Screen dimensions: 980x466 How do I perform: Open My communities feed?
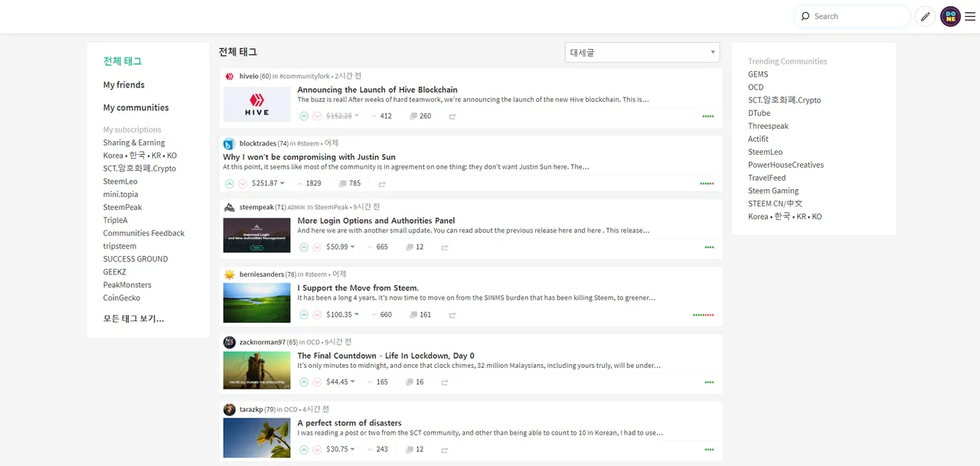click(x=136, y=108)
